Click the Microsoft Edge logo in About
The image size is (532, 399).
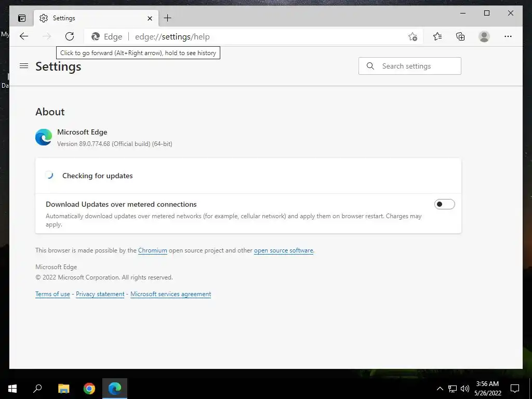[44, 137]
